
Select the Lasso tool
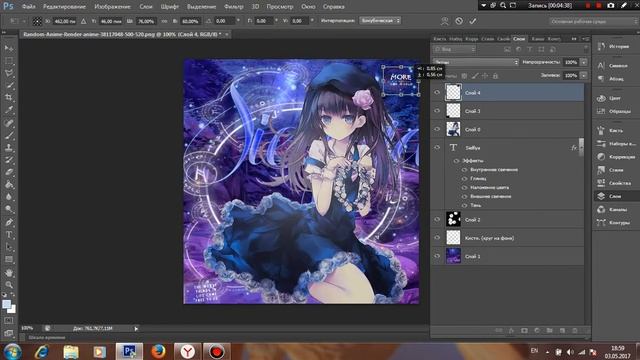(x=9, y=73)
